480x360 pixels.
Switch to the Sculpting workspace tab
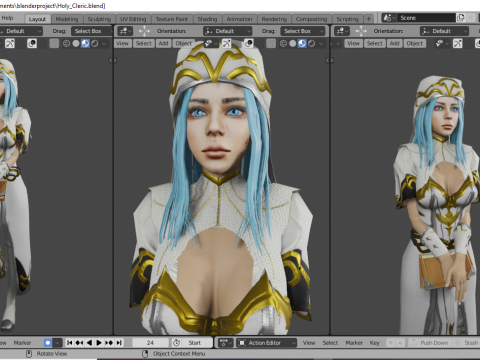[99, 19]
